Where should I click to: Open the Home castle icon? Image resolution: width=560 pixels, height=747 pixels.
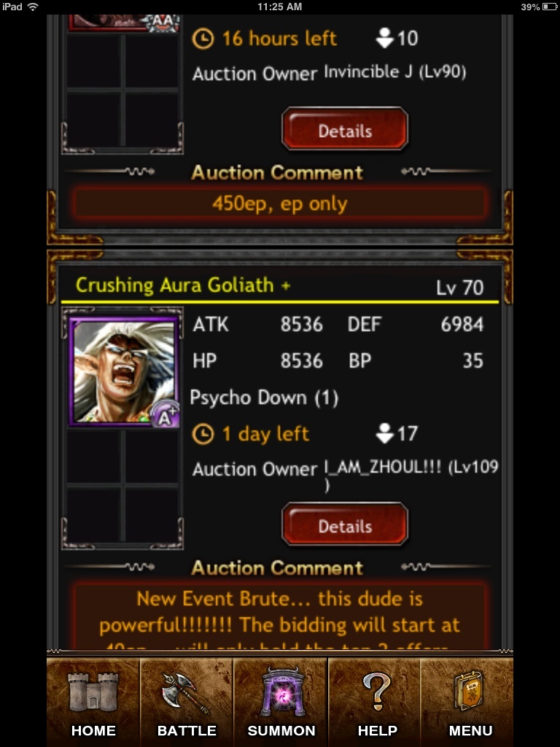click(93, 701)
